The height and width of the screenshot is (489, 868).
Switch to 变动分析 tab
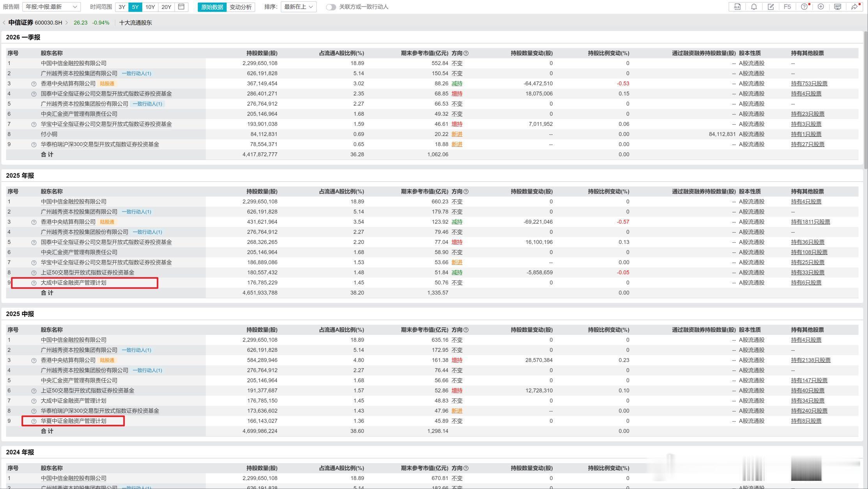click(240, 7)
